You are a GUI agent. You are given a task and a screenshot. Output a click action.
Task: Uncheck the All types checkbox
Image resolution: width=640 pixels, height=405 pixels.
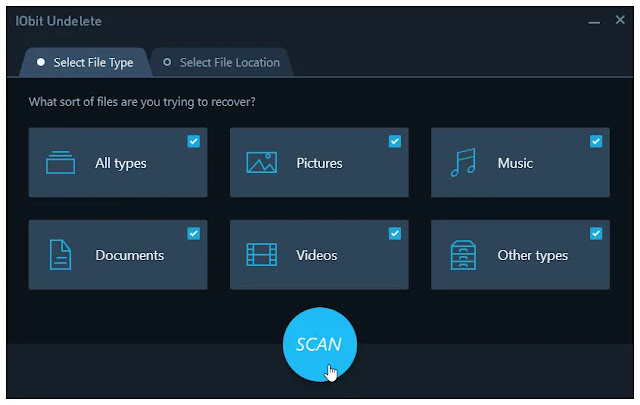tap(193, 141)
